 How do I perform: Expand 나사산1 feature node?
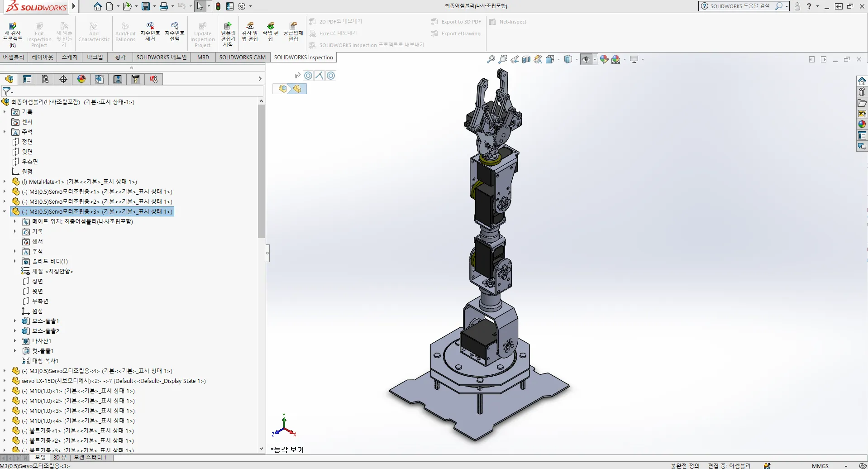tap(15, 341)
